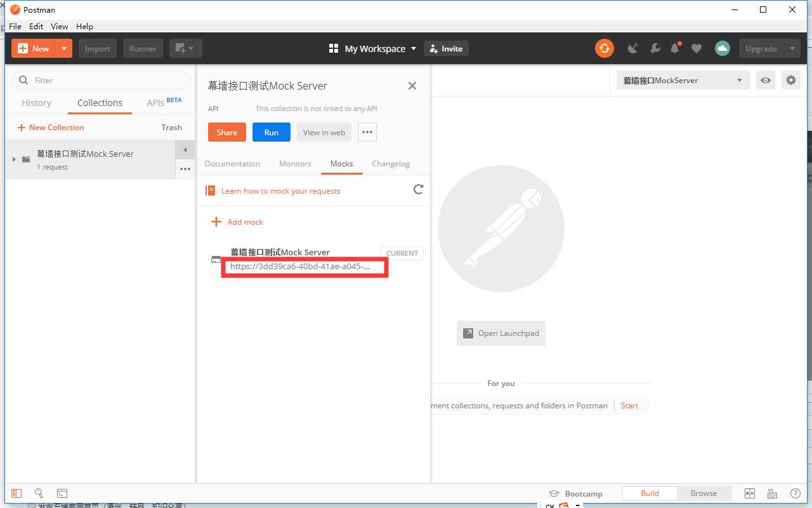The width and height of the screenshot is (812, 508).
Task: Click the Start link
Action: pos(629,406)
